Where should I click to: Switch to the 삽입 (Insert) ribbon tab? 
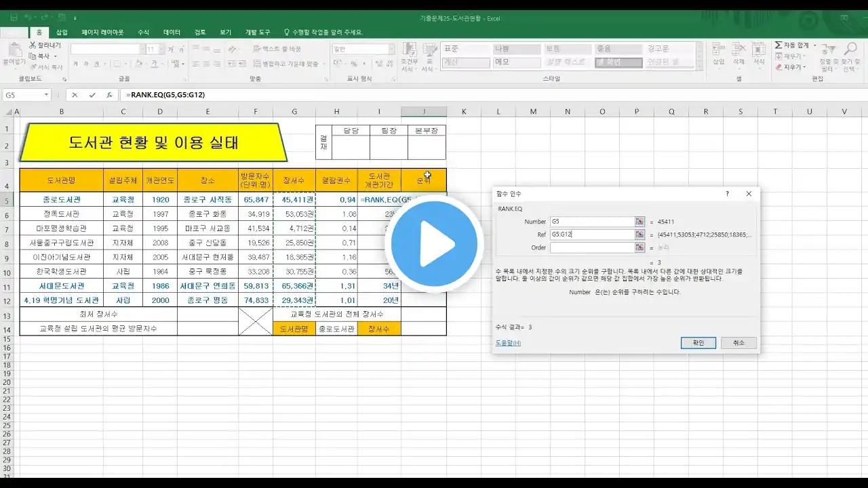62,32
